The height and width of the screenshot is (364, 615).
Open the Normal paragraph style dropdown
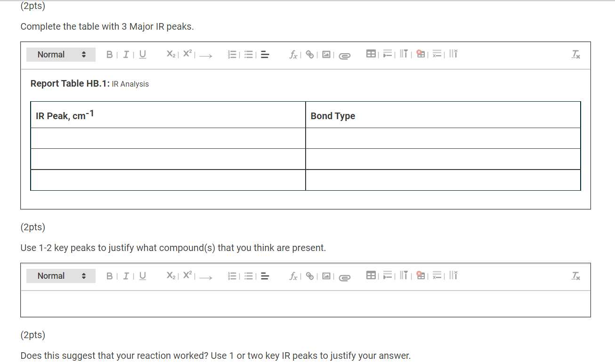pos(61,55)
